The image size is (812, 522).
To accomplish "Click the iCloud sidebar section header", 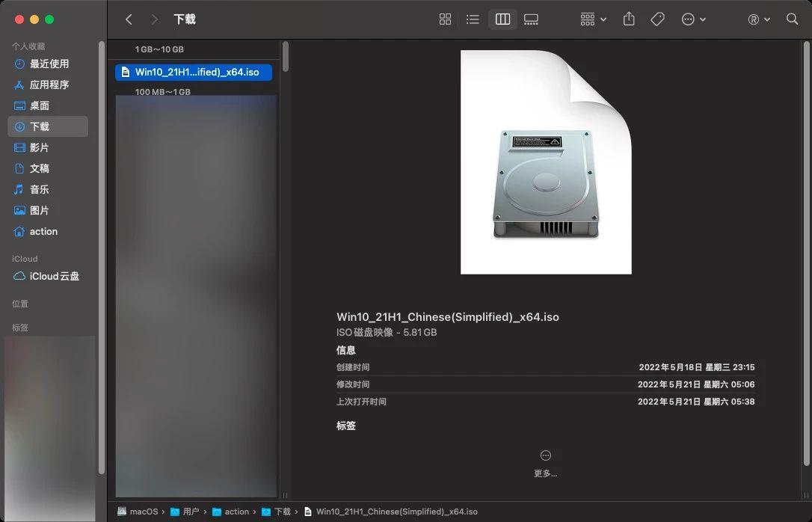I will tap(25, 259).
